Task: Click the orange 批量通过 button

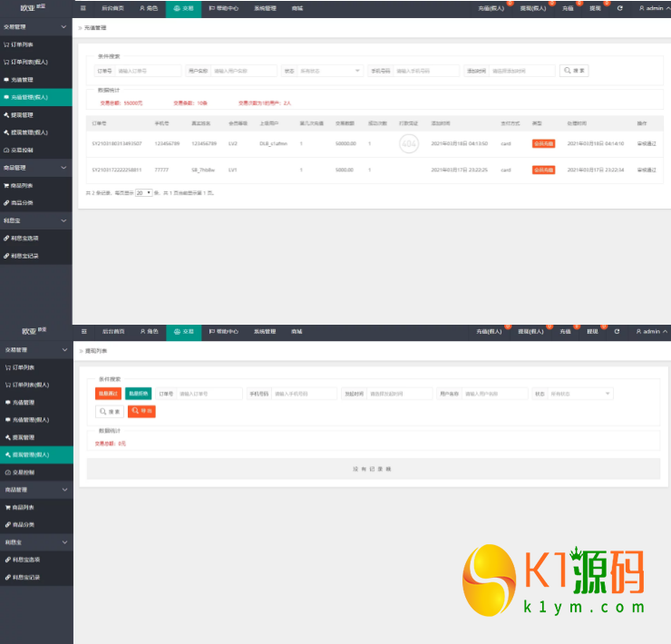Action: 108,394
